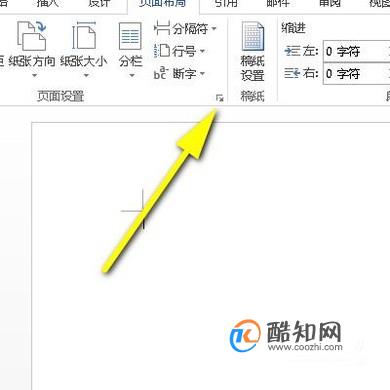Switch to the 设计 tab
This screenshot has width=390, height=390.
(x=99, y=3)
